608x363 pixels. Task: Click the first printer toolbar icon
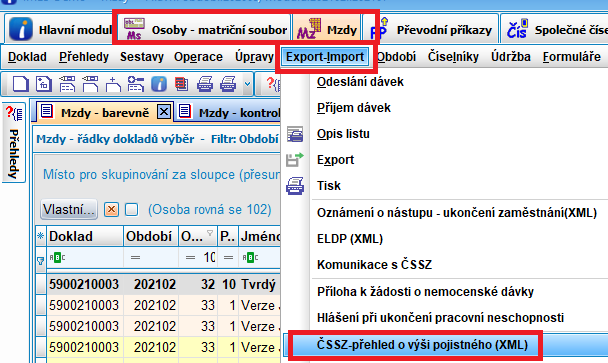[x=205, y=84]
